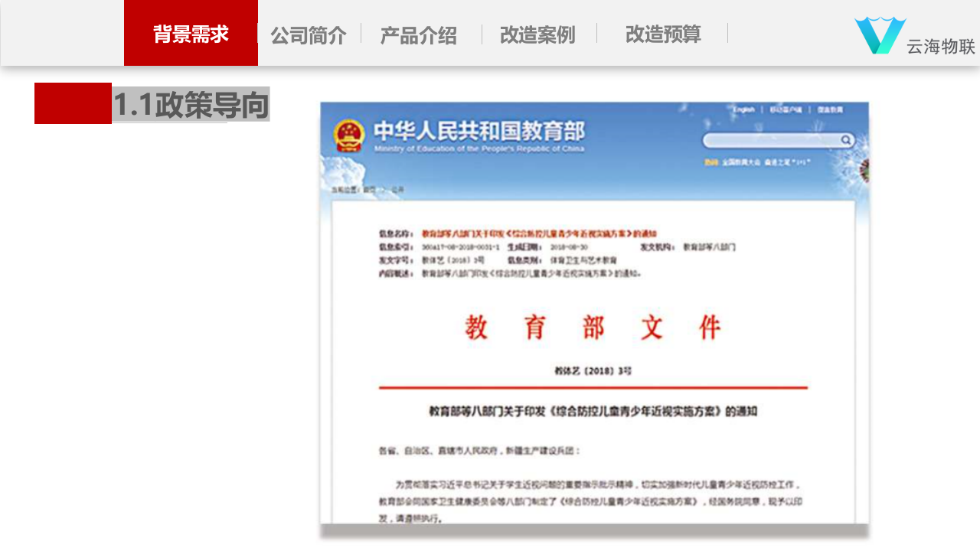
Task: Open the English version link
Action: click(x=744, y=109)
